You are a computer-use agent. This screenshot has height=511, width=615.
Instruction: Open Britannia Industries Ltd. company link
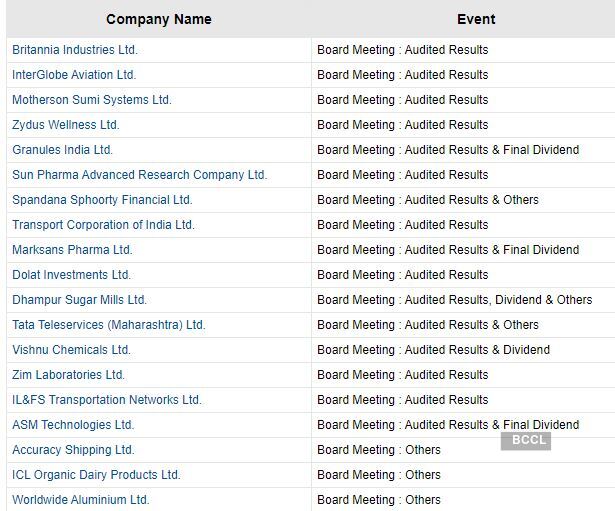point(75,50)
